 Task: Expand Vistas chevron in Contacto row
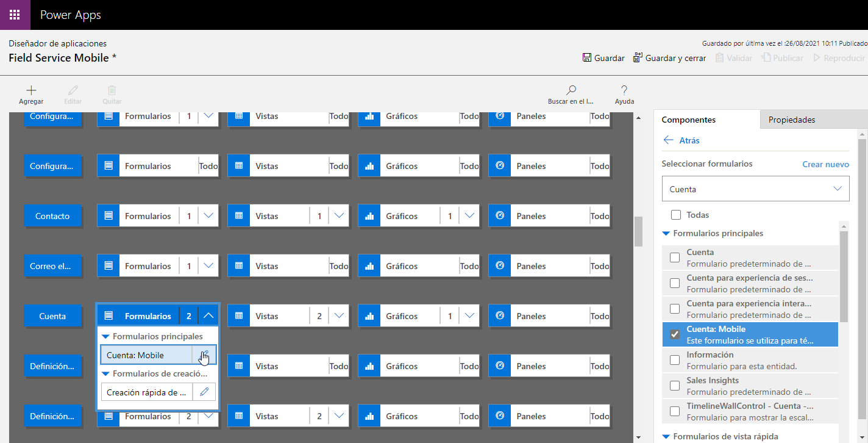pyautogui.click(x=339, y=216)
